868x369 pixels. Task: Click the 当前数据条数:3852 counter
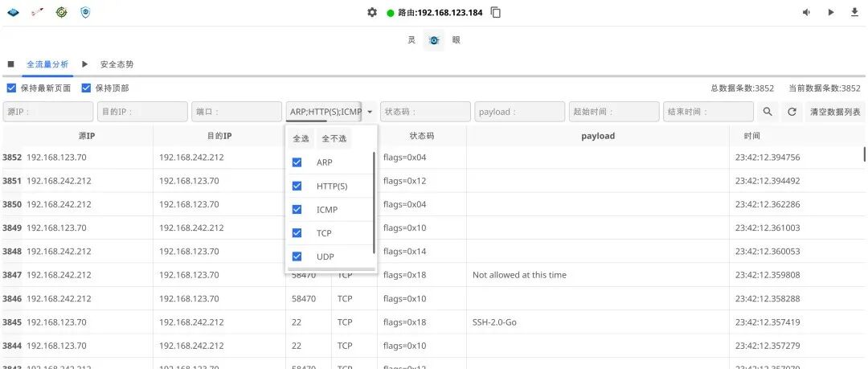coord(825,88)
